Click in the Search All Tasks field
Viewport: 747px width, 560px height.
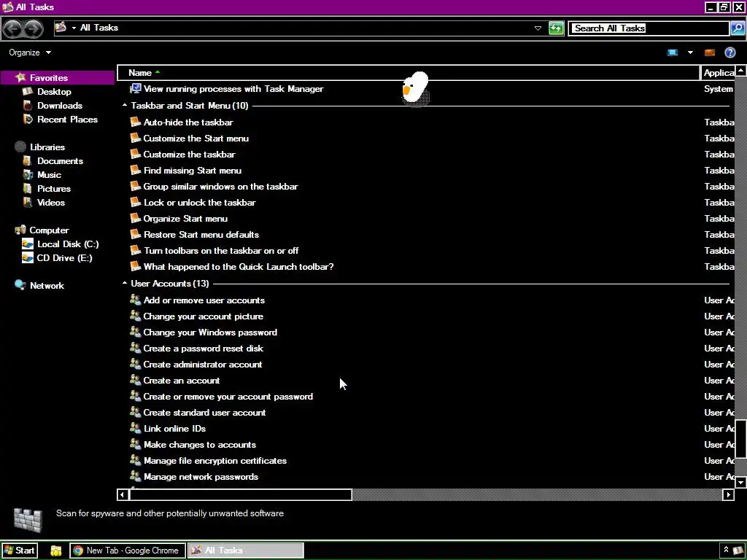(x=649, y=28)
